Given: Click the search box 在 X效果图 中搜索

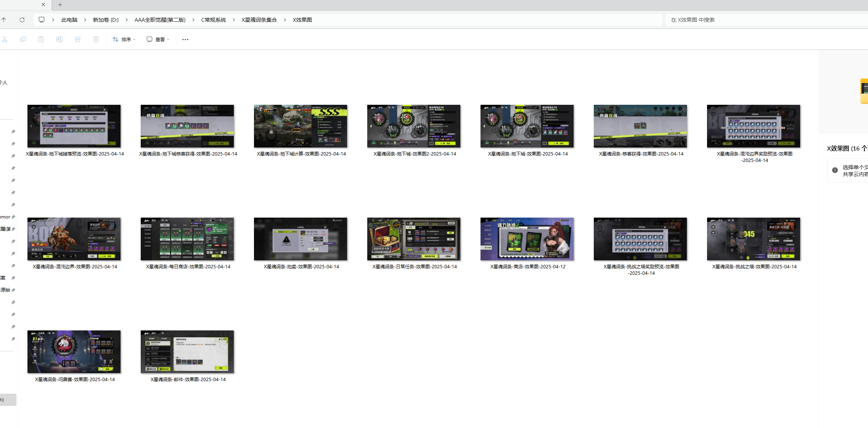Looking at the screenshot, I should (767, 20).
